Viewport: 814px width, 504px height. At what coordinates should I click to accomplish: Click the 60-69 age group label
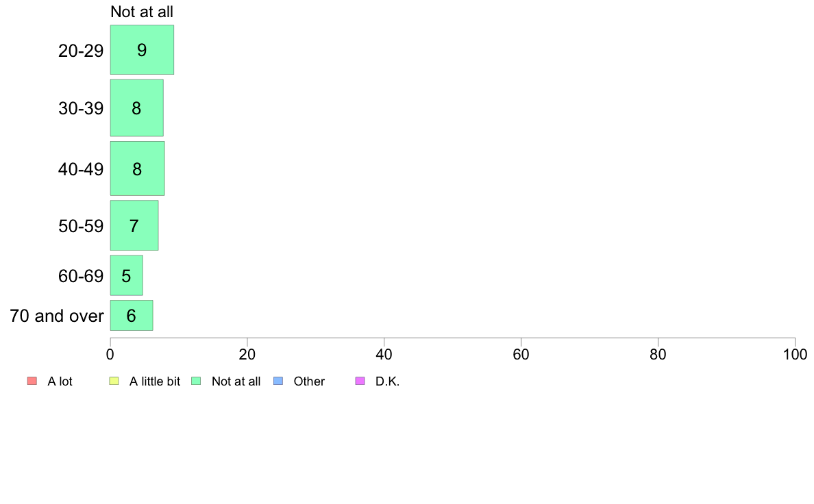coord(81,276)
